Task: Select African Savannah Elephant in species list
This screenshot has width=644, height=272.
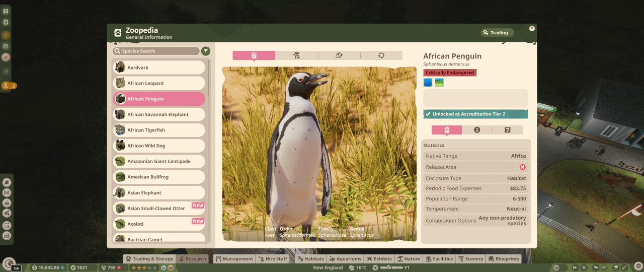Action: pos(159,114)
